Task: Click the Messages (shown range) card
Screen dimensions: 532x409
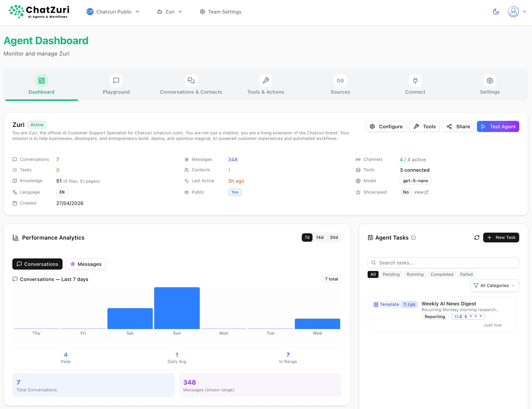Action: pos(260,385)
